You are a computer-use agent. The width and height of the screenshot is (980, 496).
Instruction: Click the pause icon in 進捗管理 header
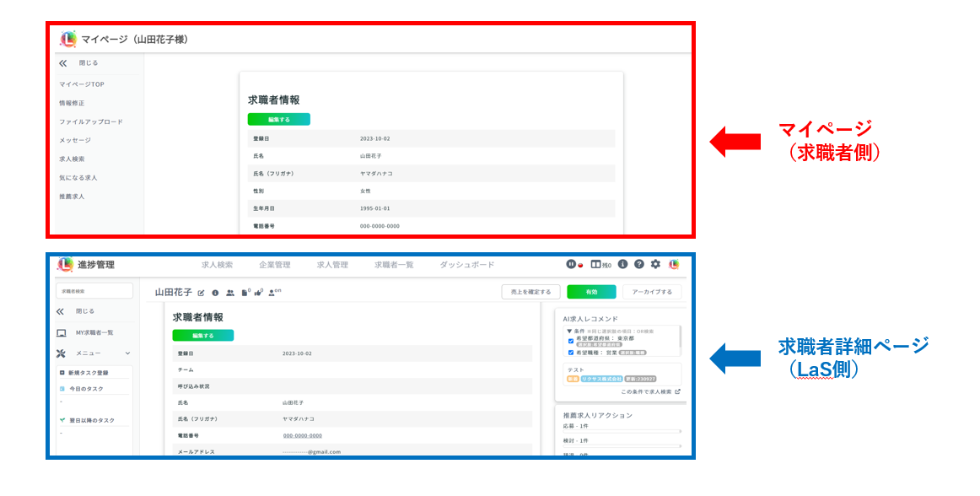pos(571,265)
